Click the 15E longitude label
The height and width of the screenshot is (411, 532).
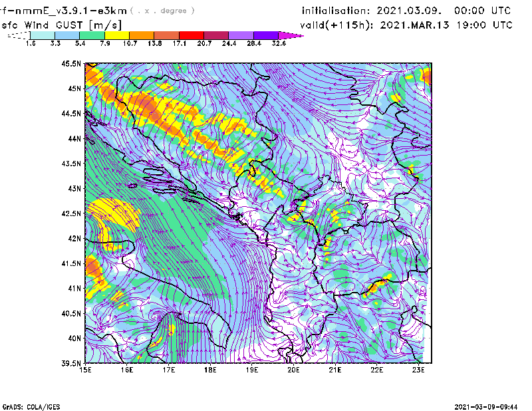click(x=85, y=370)
